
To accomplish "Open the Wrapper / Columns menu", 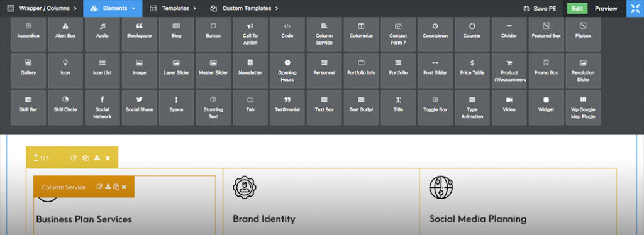I will [x=42, y=8].
